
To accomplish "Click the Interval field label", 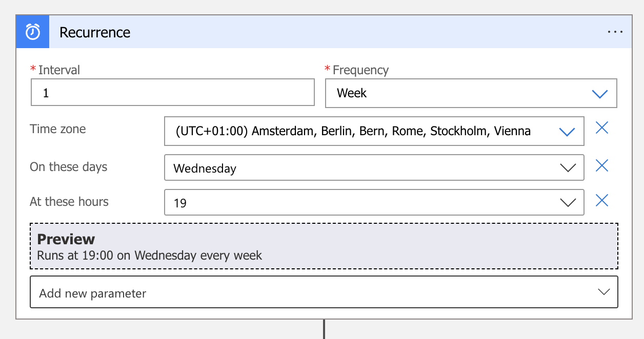I will [59, 70].
